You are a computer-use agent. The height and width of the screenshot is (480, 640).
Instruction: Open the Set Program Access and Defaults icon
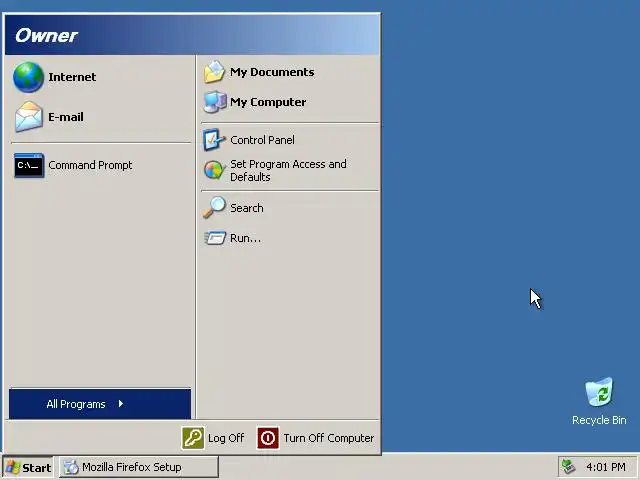pos(215,170)
